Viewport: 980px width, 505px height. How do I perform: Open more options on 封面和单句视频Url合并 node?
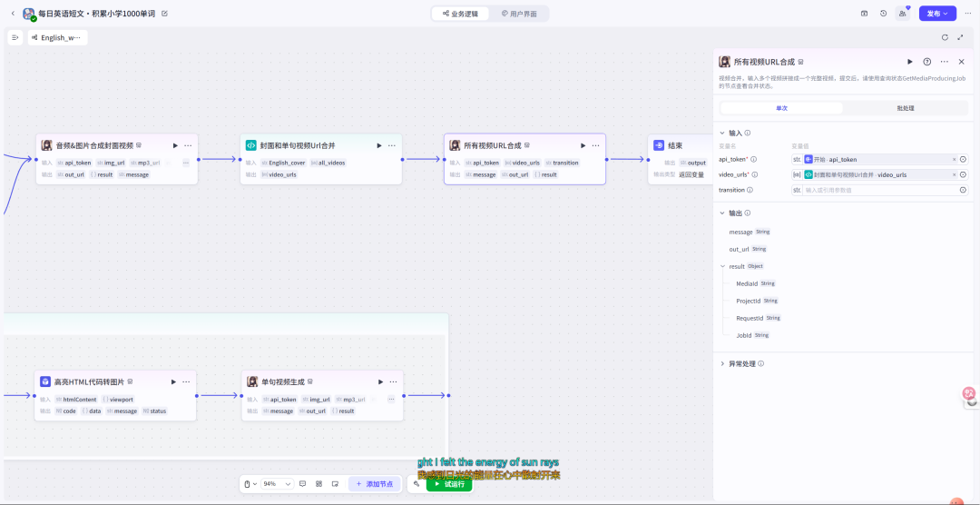point(392,145)
